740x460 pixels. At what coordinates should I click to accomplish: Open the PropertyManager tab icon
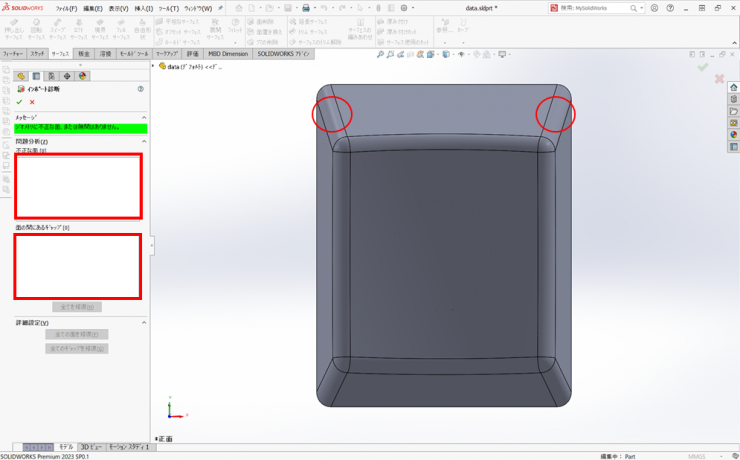[36, 76]
